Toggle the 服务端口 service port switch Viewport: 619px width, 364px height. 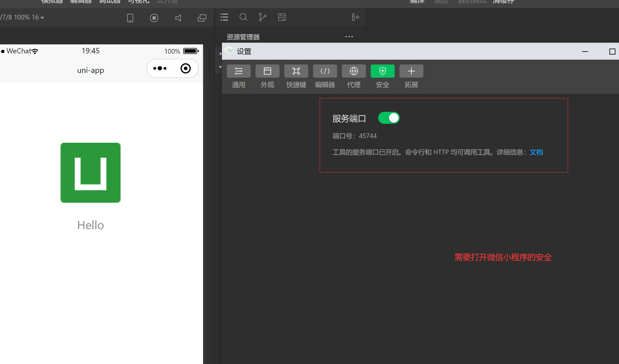pyautogui.click(x=389, y=118)
